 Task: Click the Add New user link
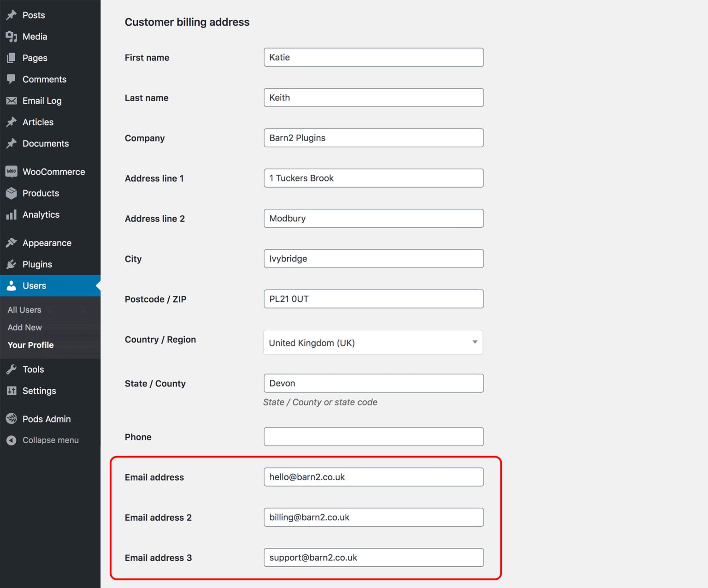pyautogui.click(x=24, y=327)
